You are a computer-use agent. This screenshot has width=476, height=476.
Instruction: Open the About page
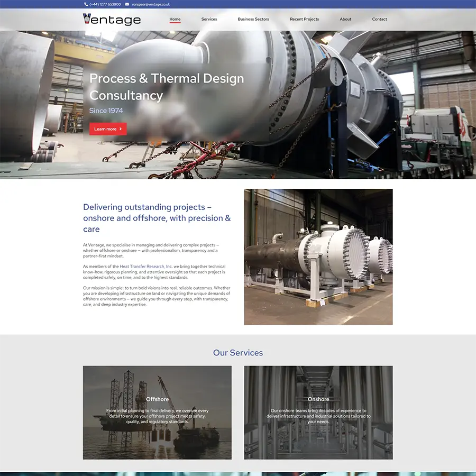coord(345,19)
